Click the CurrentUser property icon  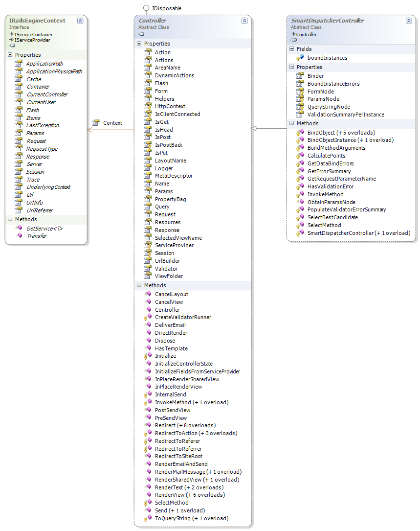19,102
